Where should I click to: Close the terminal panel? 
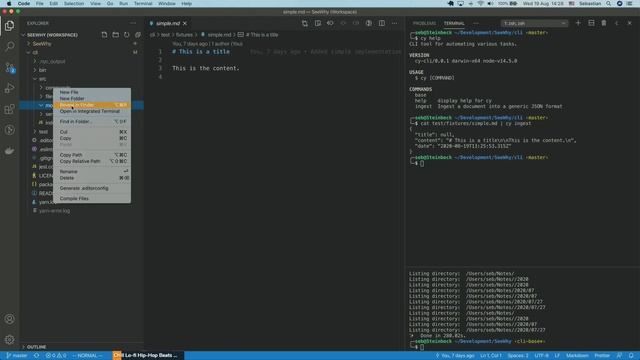[629, 23]
